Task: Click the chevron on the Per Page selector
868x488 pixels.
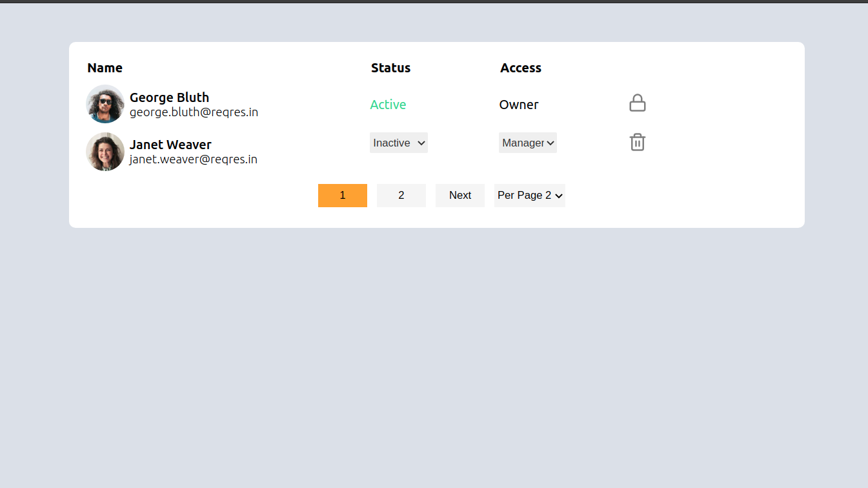Action: pyautogui.click(x=559, y=195)
